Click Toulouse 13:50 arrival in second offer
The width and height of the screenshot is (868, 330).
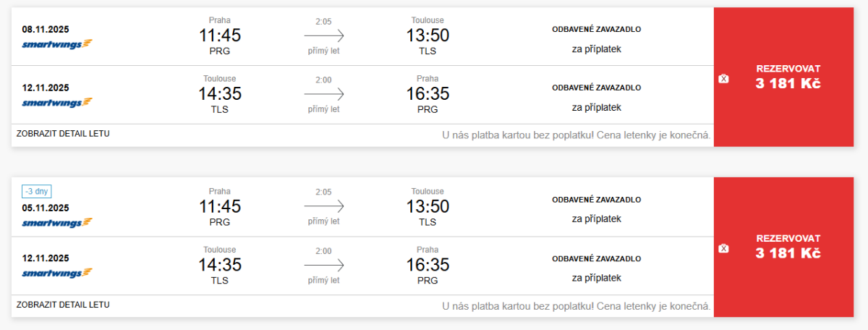coord(427,206)
